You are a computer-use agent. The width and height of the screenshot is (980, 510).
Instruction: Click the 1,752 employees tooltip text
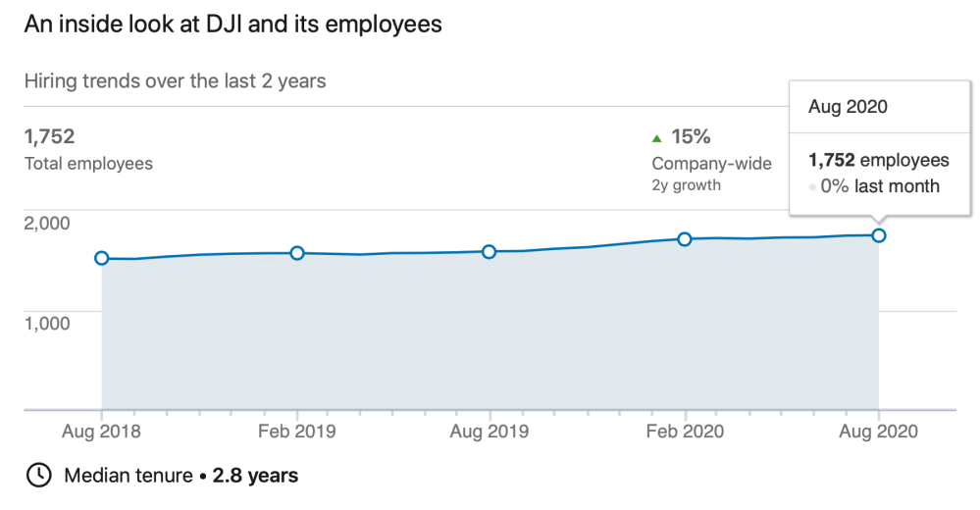[878, 161]
